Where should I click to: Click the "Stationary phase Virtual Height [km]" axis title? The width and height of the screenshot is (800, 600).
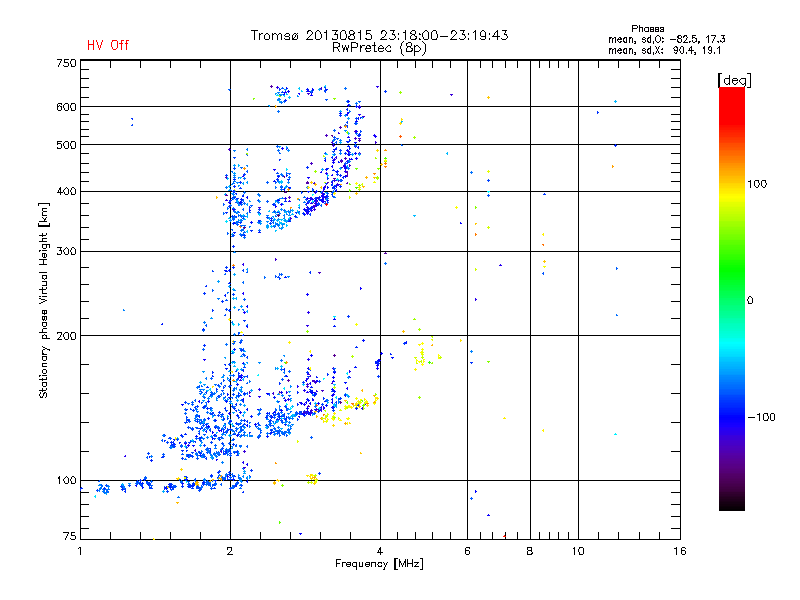coord(44,300)
